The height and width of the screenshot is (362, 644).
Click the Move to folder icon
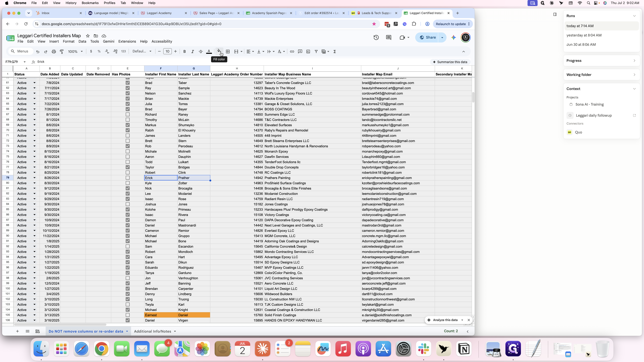pyautogui.click(x=96, y=36)
